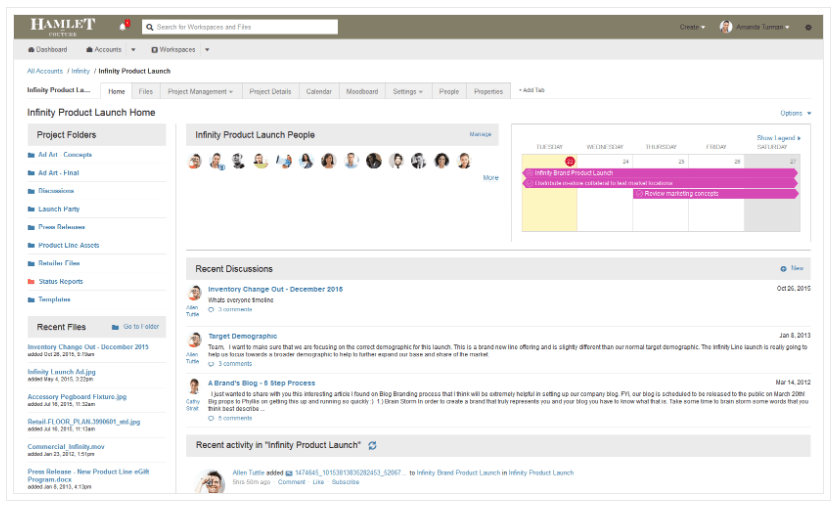Image resolution: width=837 pixels, height=508 pixels.
Task: Click the search magnifier icon
Action: coord(150,27)
